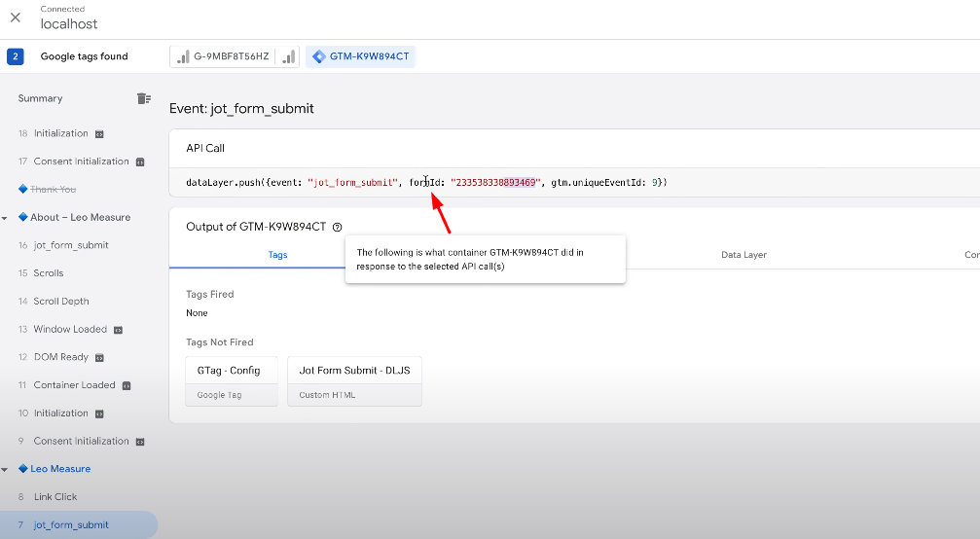Collapse the About – Leo Measure page group
This screenshot has width=980, height=539.
click(x=5, y=218)
